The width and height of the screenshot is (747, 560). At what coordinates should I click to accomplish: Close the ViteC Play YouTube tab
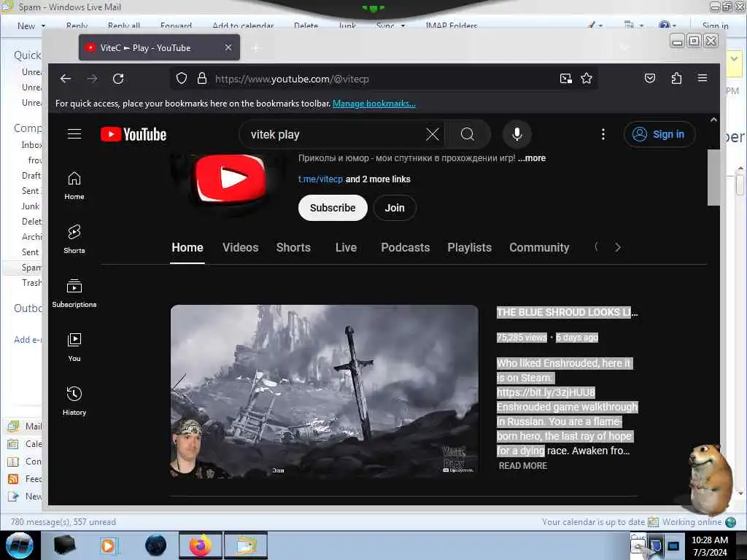coord(228,47)
